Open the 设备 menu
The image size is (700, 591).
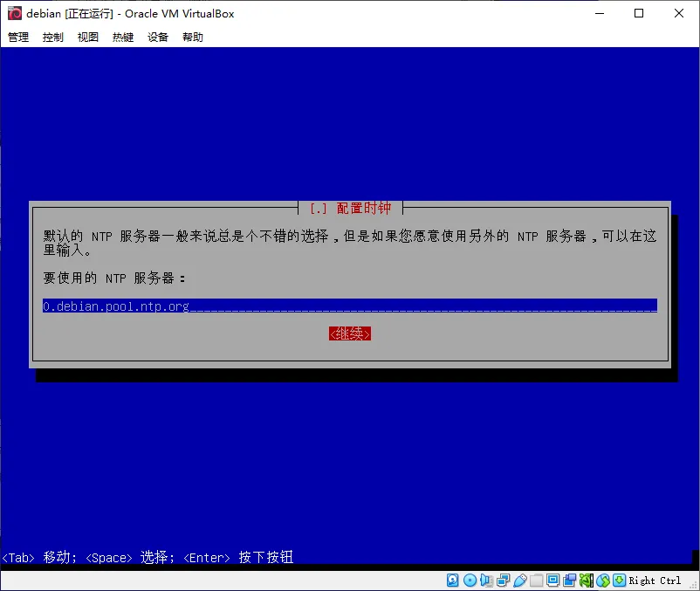[x=158, y=37]
